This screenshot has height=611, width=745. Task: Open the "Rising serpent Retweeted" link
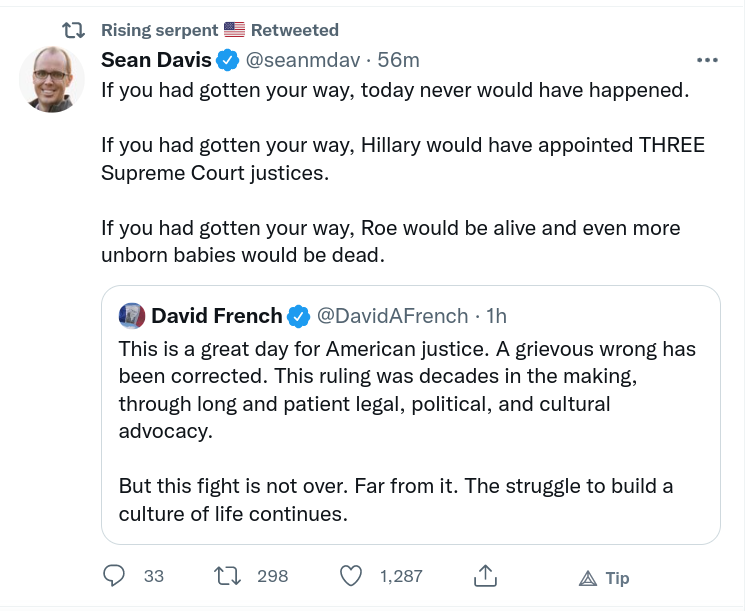click(220, 30)
